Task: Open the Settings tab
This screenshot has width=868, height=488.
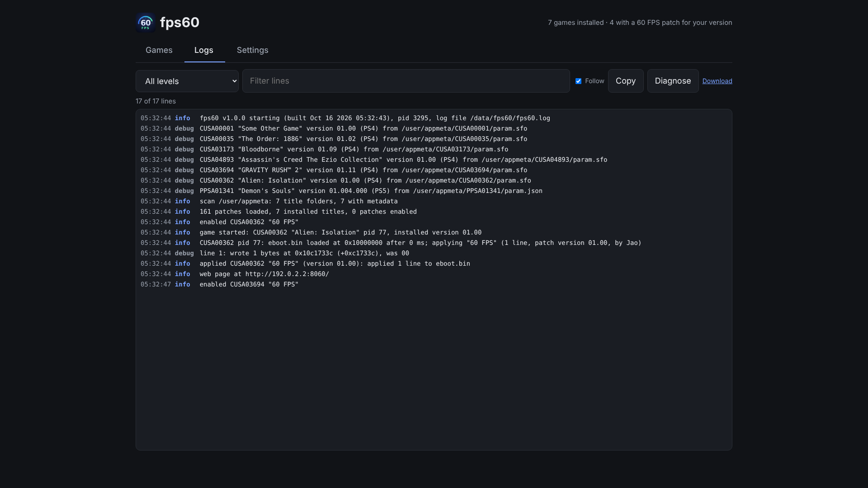Action: tap(253, 50)
